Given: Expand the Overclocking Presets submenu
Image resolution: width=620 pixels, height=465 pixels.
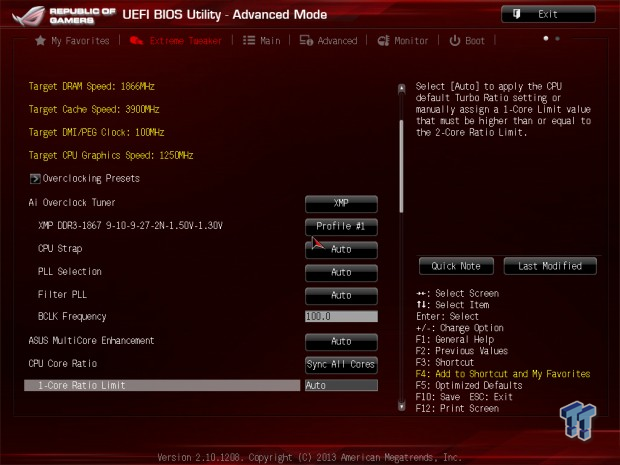Looking at the screenshot, I should (x=85, y=179).
